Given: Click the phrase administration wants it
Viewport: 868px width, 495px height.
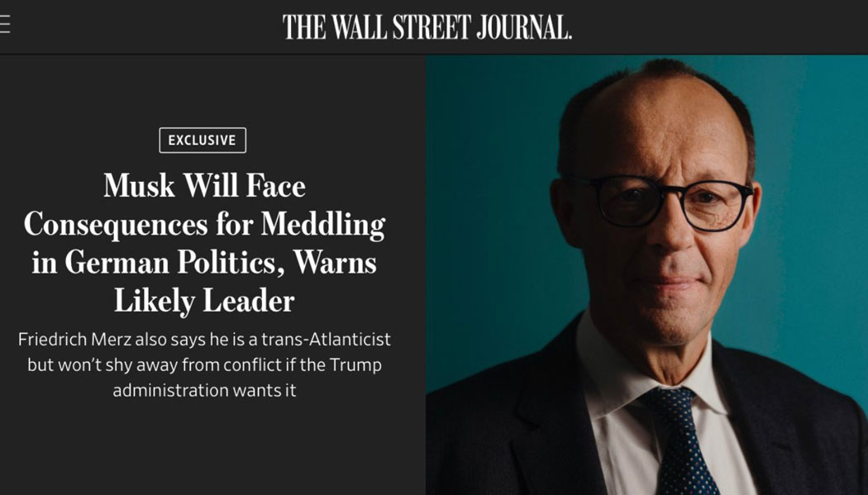Looking at the screenshot, I should click(204, 391).
